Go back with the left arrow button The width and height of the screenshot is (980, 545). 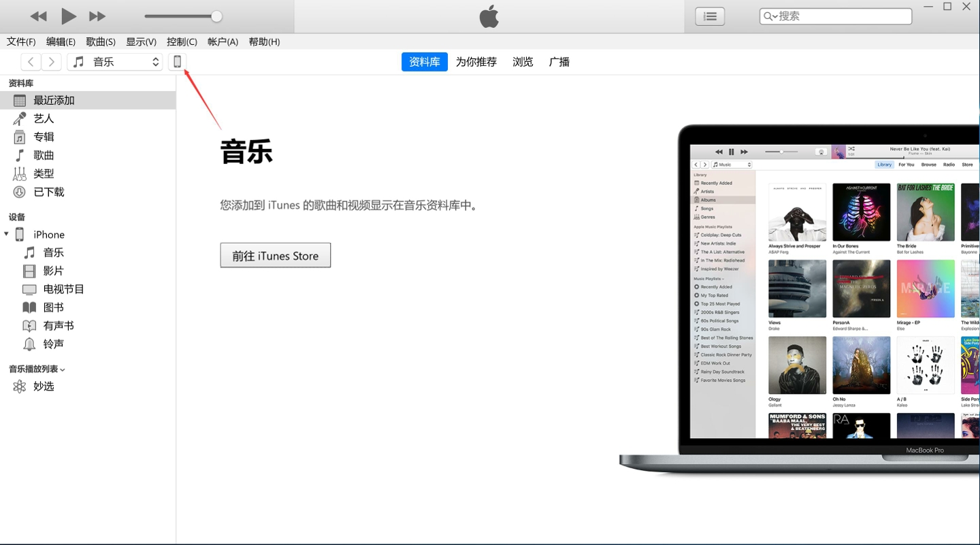pyautogui.click(x=31, y=62)
